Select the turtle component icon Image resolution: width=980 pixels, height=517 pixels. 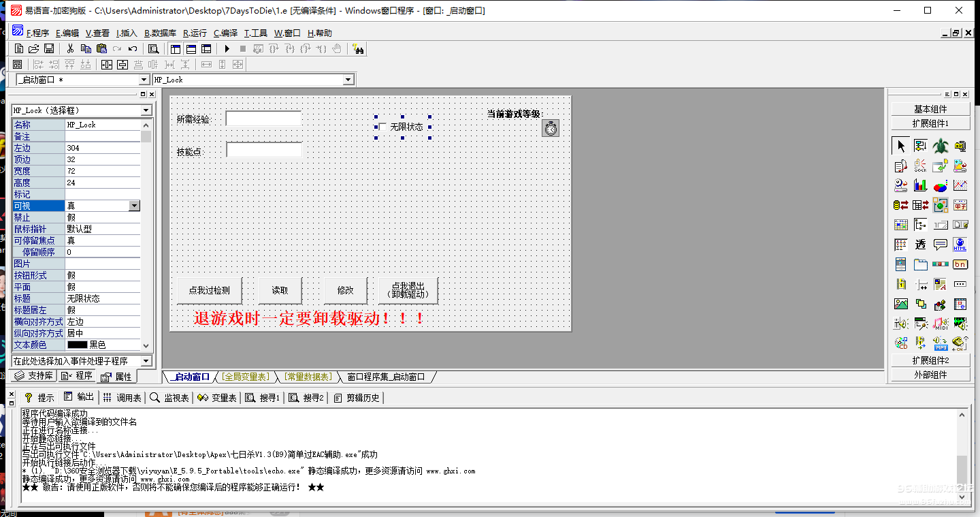(940, 145)
